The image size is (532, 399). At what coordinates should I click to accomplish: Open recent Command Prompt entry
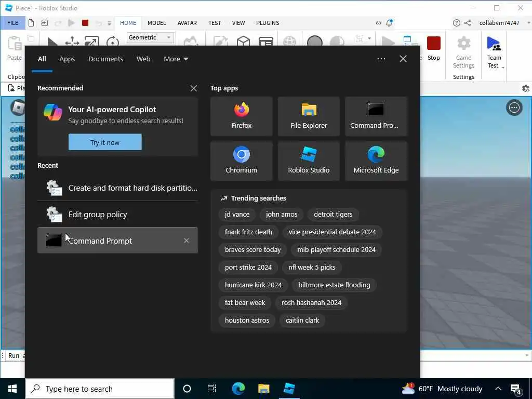point(118,241)
